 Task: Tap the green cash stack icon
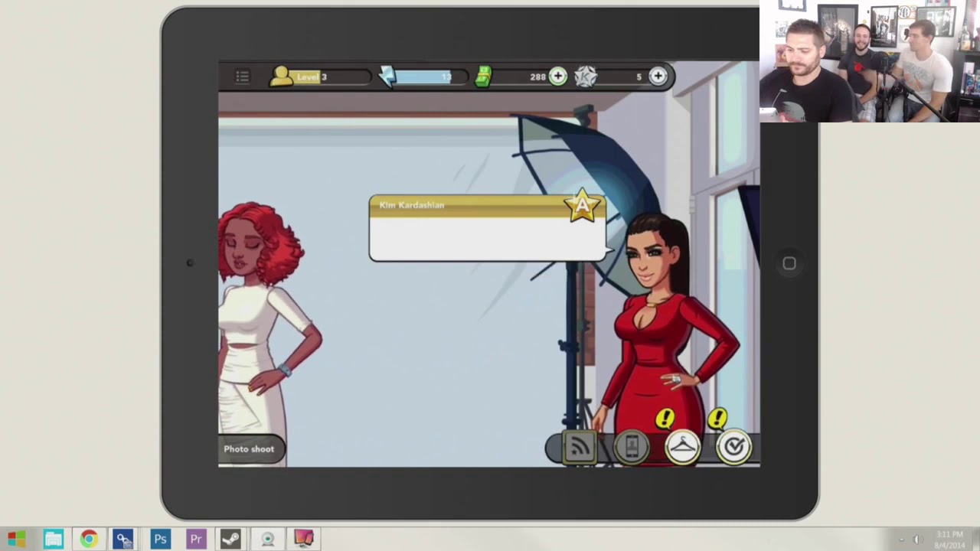pyautogui.click(x=483, y=77)
